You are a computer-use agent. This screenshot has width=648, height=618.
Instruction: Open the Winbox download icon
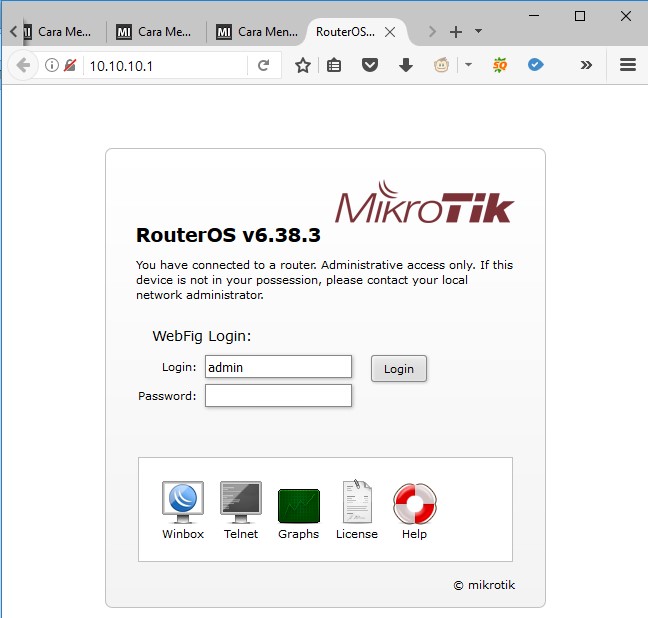point(183,503)
